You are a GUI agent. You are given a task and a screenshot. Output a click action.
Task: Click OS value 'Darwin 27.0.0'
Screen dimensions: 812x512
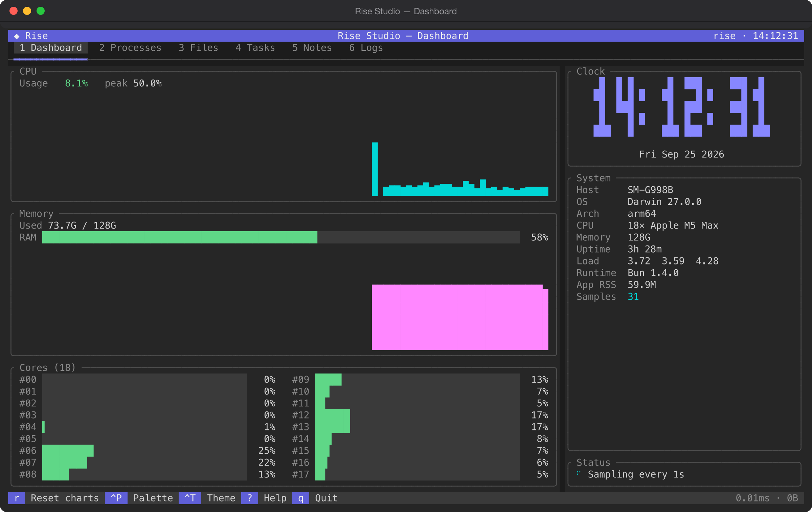click(x=664, y=202)
